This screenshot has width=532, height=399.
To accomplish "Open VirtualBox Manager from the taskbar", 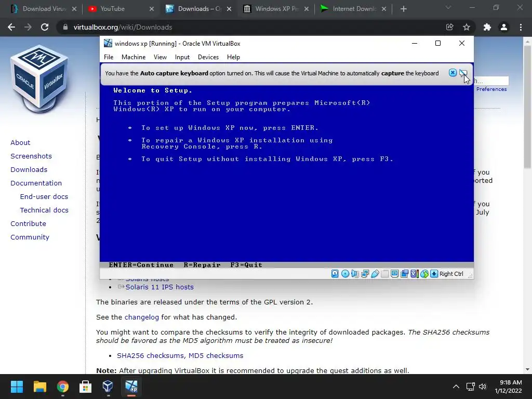I will click(x=108, y=387).
